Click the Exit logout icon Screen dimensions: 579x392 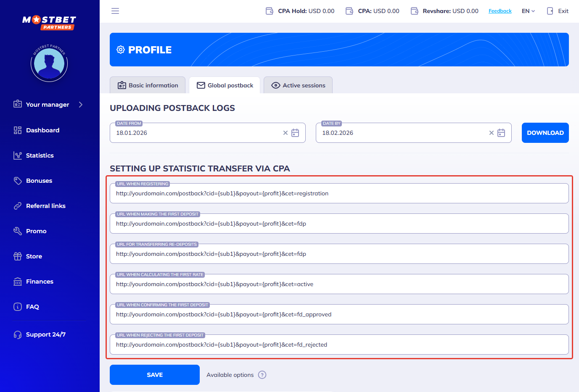tap(550, 11)
